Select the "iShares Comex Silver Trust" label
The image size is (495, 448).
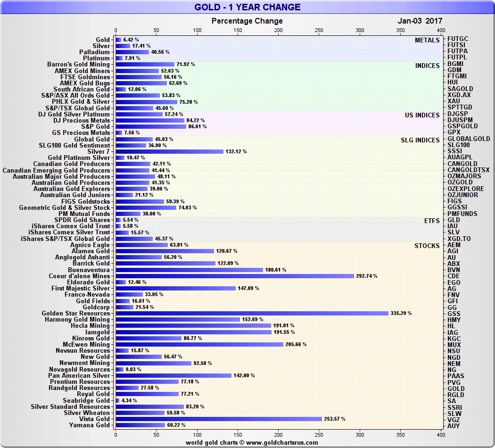click(69, 232)
